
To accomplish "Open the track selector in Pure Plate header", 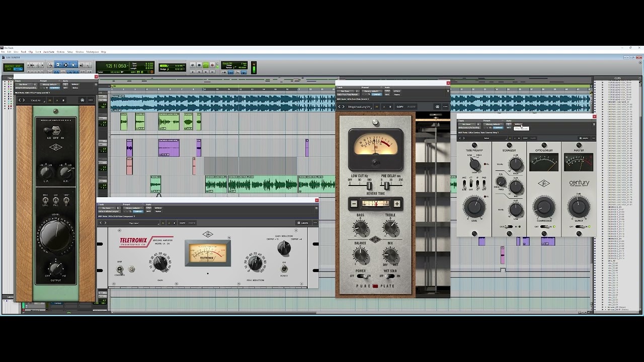I will 345,91.
